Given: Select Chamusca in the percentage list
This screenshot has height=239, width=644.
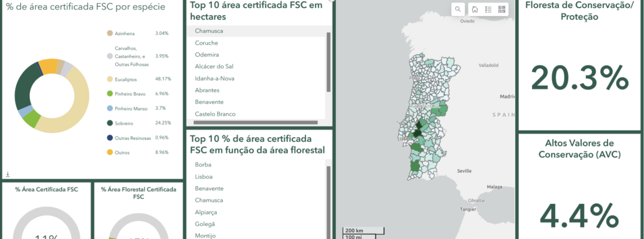Looking at the screenshot, I should tap(256, 200).
